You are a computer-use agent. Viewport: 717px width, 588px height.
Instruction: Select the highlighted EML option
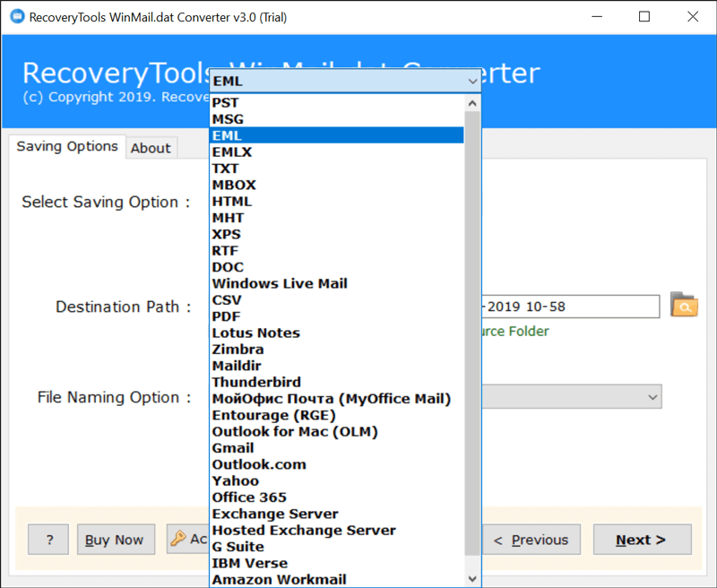point(337,135)
